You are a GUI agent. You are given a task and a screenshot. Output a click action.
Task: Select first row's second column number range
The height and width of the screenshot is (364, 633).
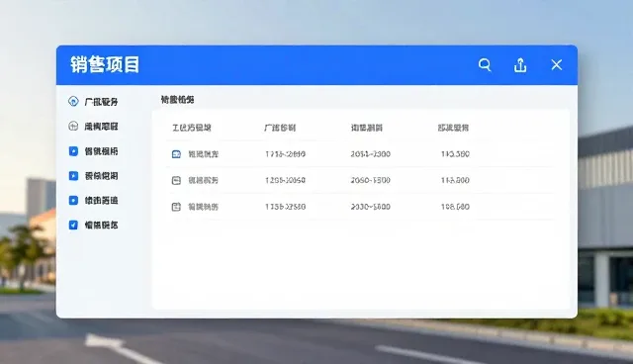point(285,154)
